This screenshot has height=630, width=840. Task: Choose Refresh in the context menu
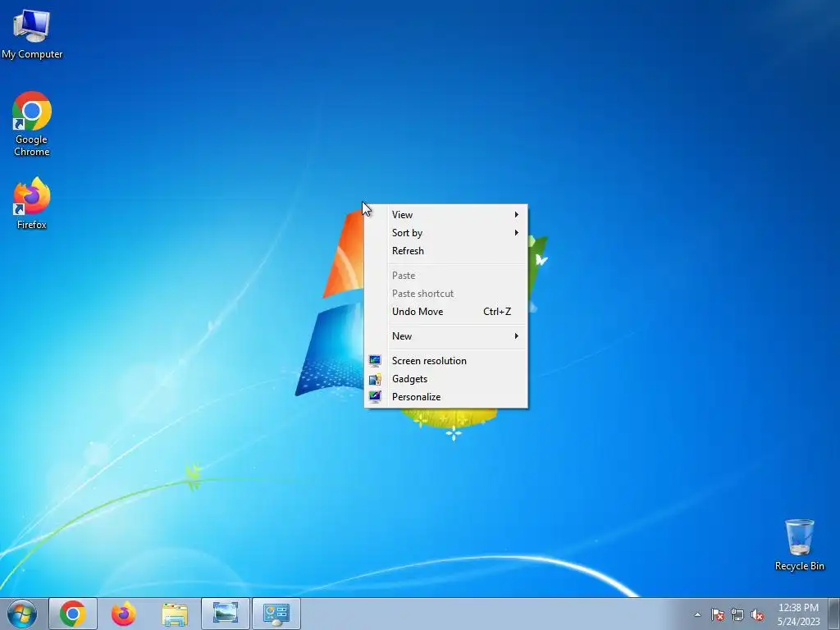[445, 251]
